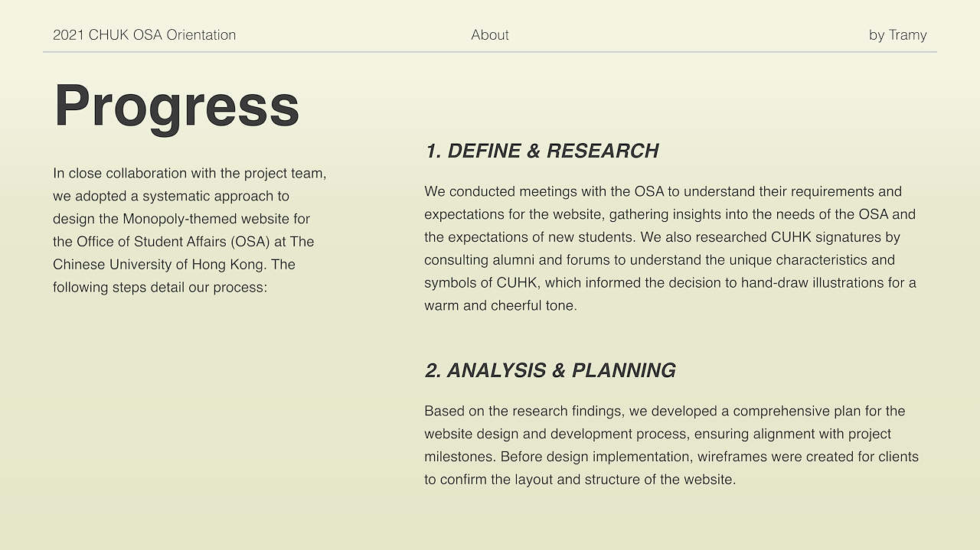Click the large Progress heading
This screenshot has width=980, height=550.
[176, 106]
